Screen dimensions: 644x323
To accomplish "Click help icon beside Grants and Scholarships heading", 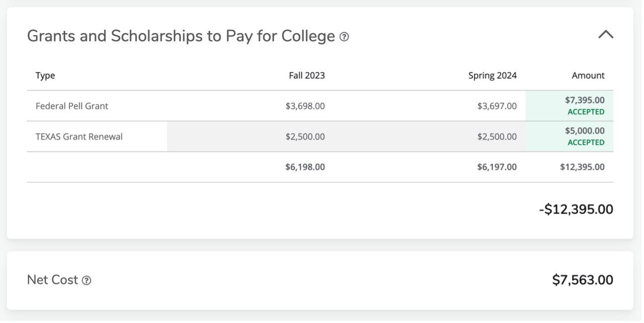I will [x=344, y=37].
